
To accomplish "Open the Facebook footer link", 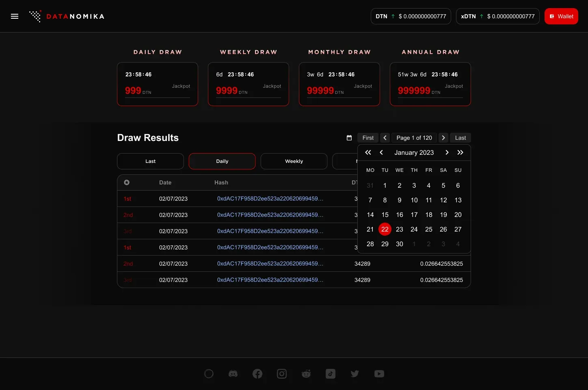I will coord(257,374).
